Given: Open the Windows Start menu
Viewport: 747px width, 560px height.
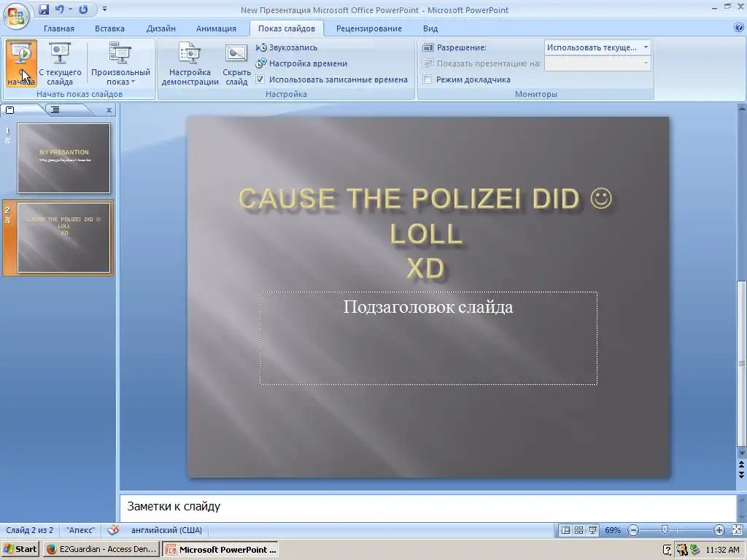Looking at the screenshot, I should pos(20,550).
